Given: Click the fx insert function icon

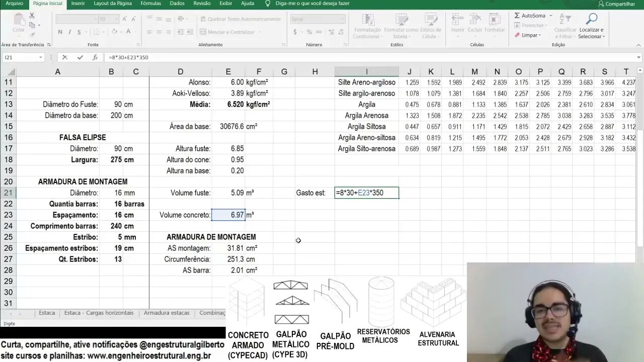Looking at the screenshot, I should click(95, 57).
